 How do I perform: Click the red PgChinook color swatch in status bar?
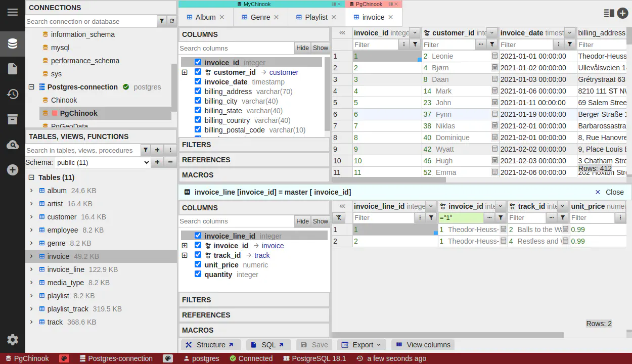click(x=64, y=358)
